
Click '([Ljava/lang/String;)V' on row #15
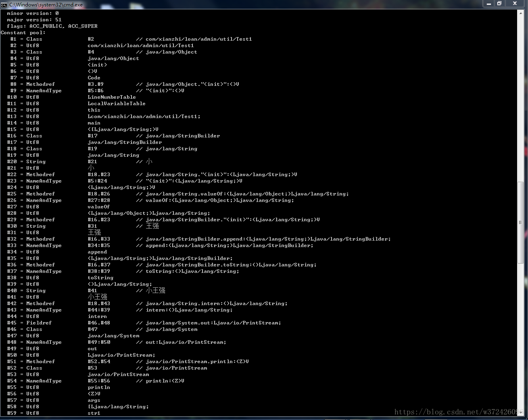pos(123,129)
